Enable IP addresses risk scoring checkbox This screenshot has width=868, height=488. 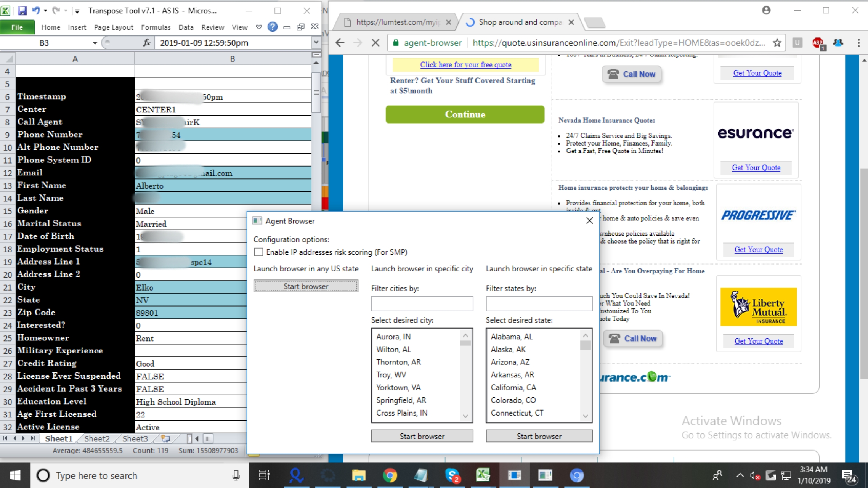coord(258,252)
